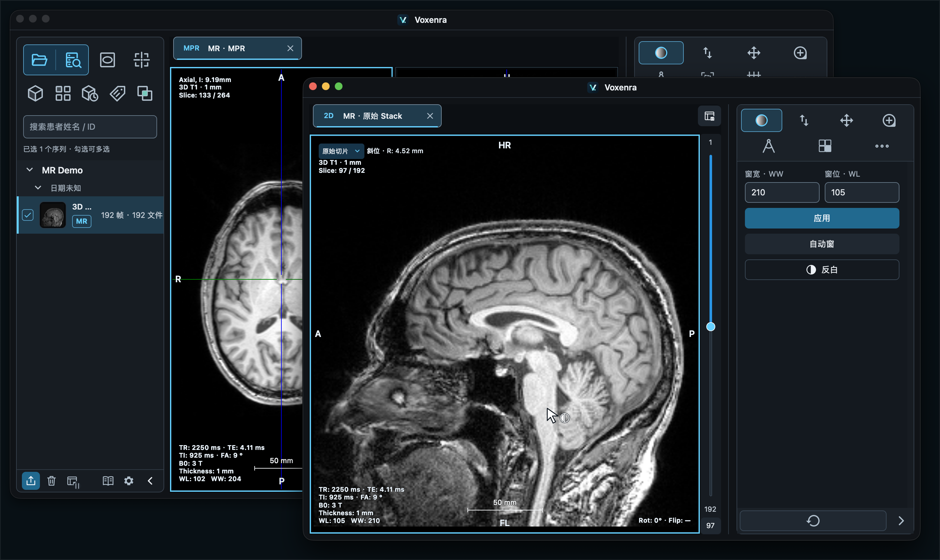
Task: Open the four-square grid layout icon
Action: coord(63,93)
